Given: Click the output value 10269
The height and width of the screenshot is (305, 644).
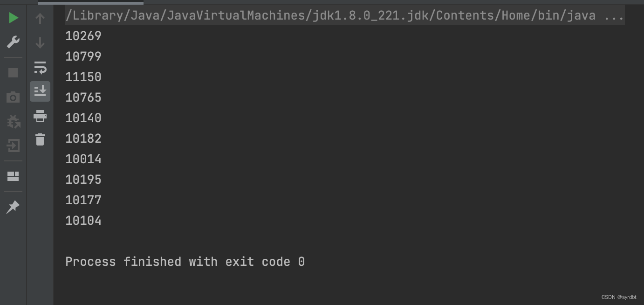Looking at the screenshot, I should pos(83,36).
